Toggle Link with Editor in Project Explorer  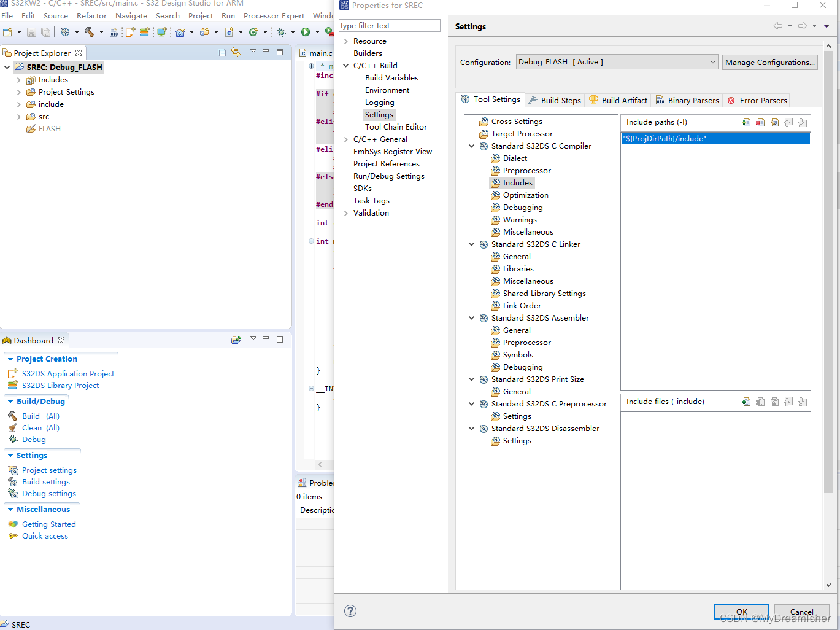point(236,53)
